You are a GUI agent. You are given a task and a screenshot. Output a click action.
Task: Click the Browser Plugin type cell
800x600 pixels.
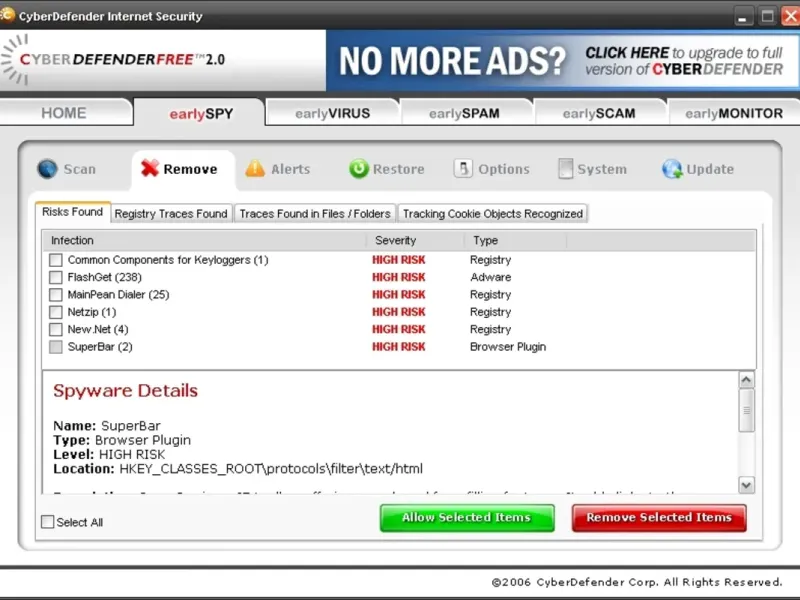(508, 347)
